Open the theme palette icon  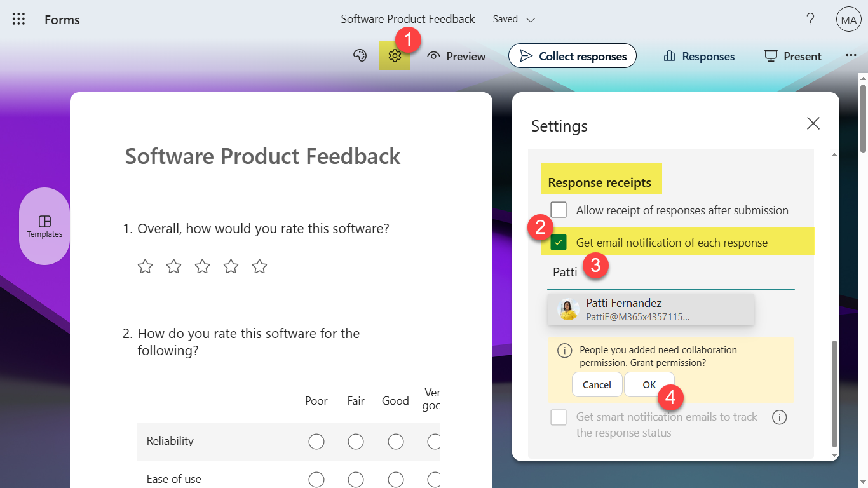coord(360,56)
